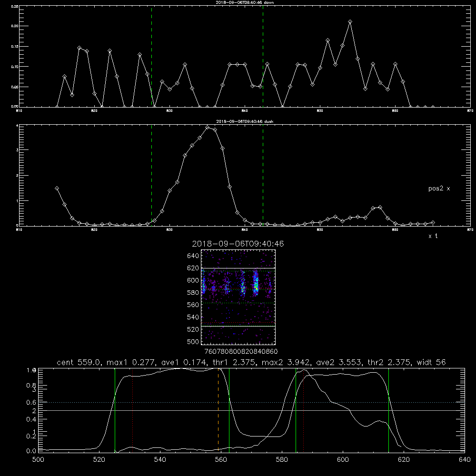This screenshot has width=476, height=476.
Task: Click the '640' x-axis label of bottom plot
Action: click(465, 460)
